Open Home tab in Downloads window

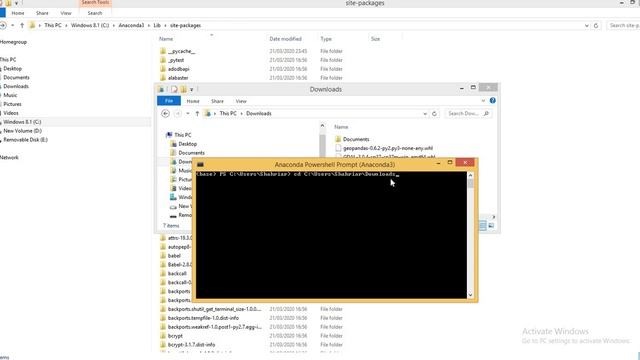pyautogui.click(x=193, y=101)
